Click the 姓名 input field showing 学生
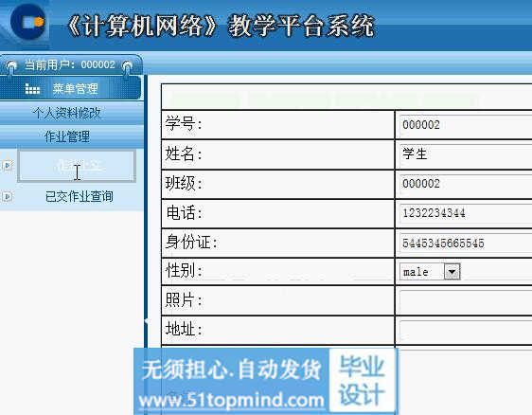 [466, 154]
